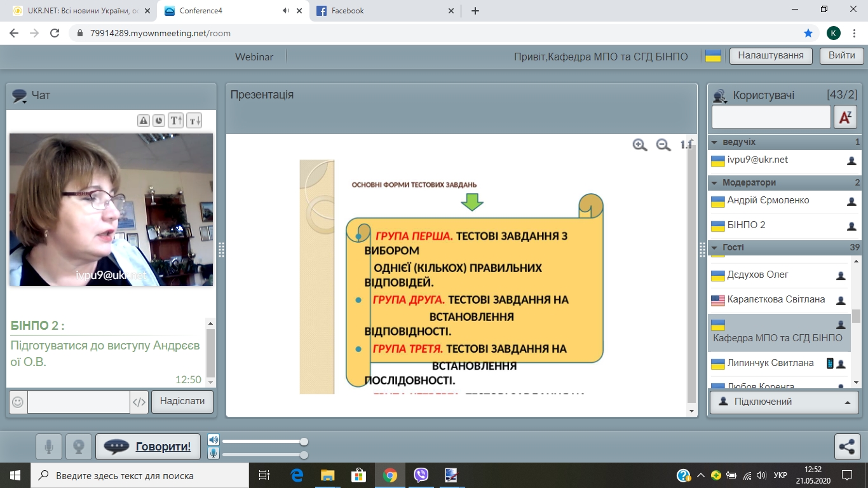868x488 pixels.
Task: Collapse the Гості user group
Action: pos(714,248)
